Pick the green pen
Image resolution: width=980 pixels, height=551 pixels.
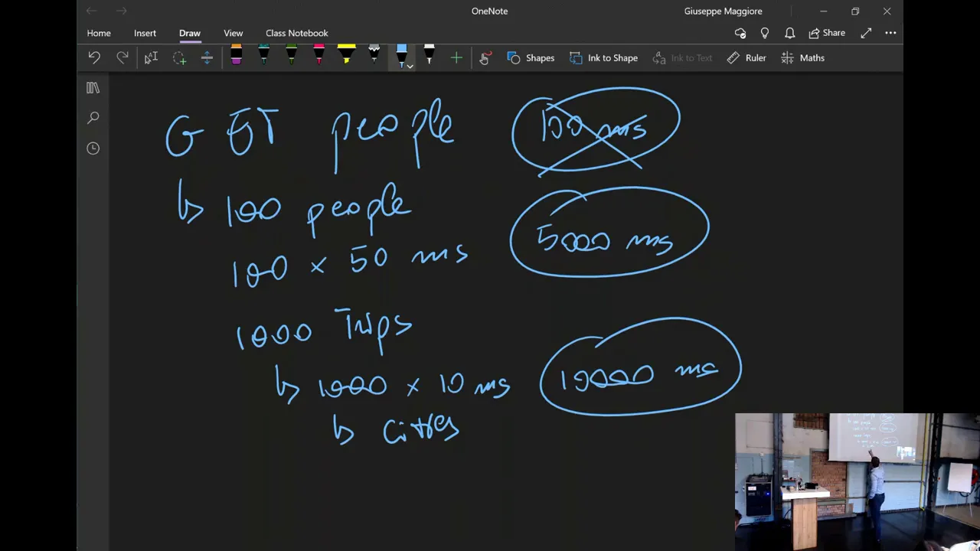pos(291,54)
